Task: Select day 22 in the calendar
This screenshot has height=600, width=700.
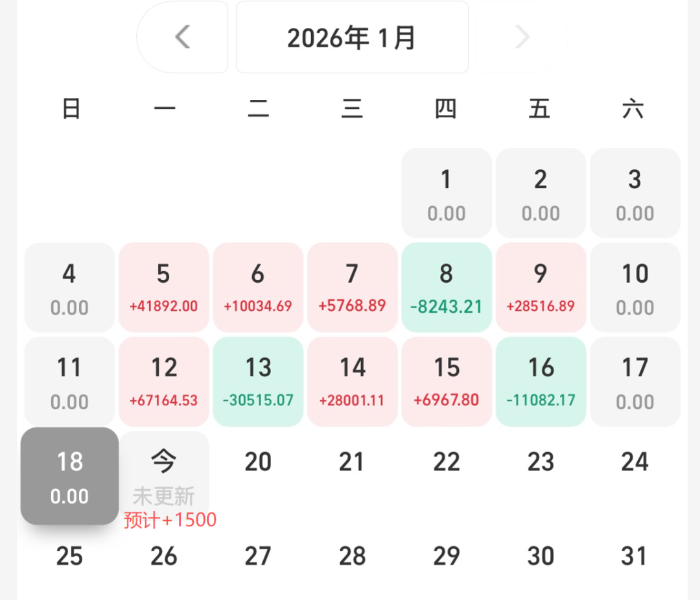Action: point(447,462)
